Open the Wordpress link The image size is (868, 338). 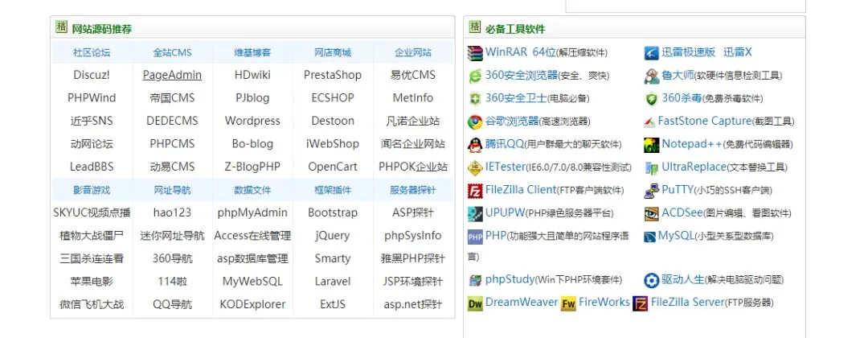pyautogui.click(x=252, y=121)
